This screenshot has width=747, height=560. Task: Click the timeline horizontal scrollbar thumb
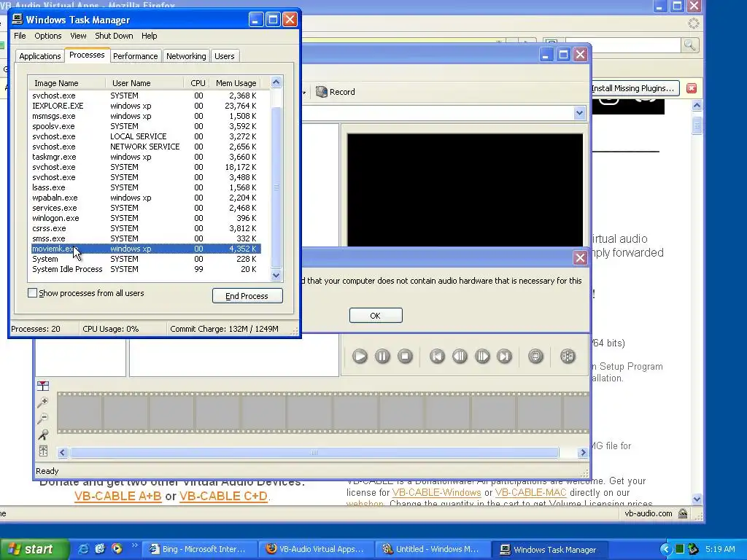[314, 452]
